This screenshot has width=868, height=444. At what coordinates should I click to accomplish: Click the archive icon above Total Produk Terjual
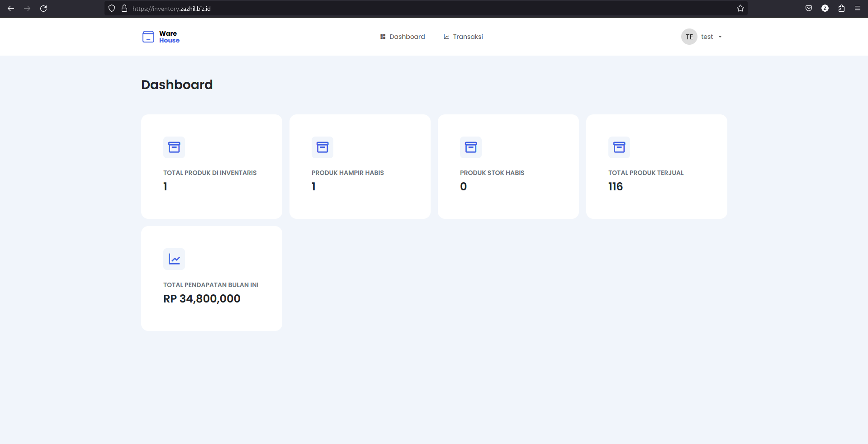click(x=619, y=147)
